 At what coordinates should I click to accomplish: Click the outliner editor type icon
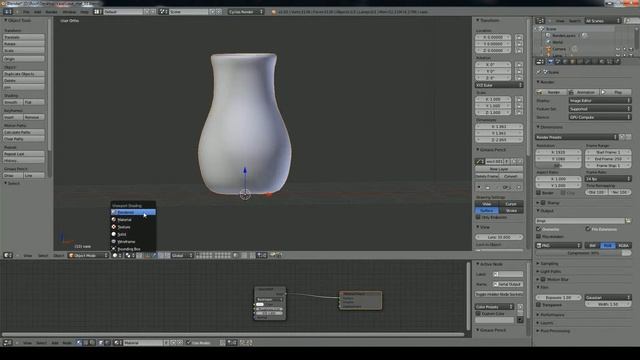click(540, 20)
